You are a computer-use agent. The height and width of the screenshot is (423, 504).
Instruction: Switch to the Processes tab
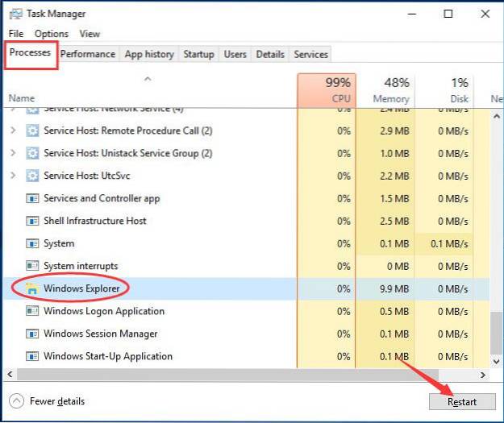tap(30, 52)
